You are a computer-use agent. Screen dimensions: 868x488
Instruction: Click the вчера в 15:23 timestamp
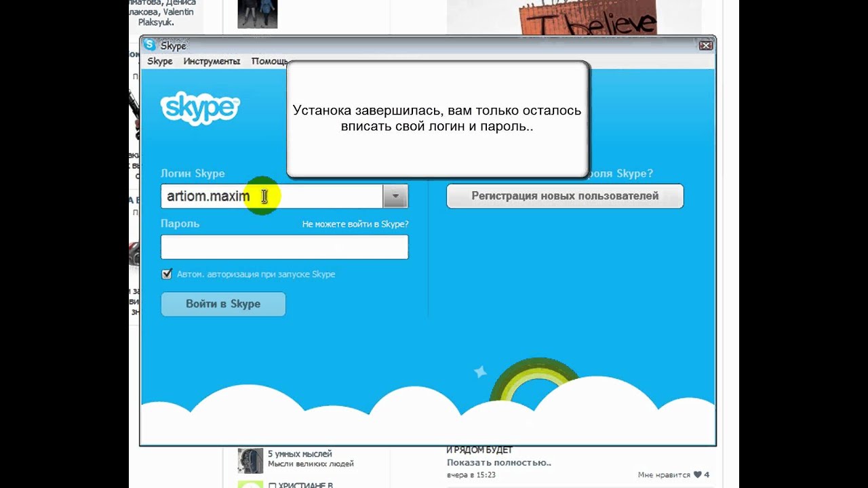(471, 474)
